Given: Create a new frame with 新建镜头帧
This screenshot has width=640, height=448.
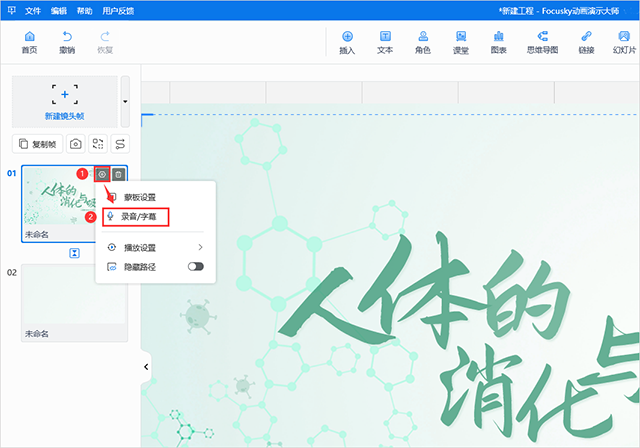Looking at the screenshot, I should (64, 102).
